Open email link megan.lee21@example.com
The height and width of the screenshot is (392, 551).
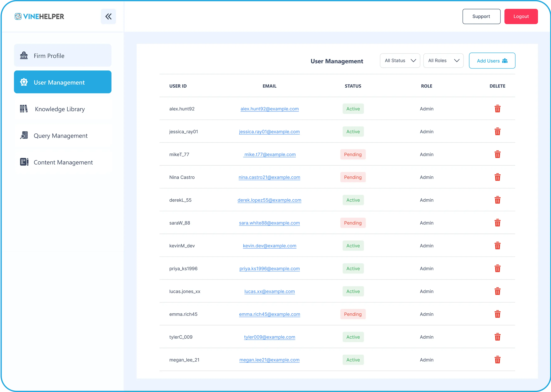(269, 360)
